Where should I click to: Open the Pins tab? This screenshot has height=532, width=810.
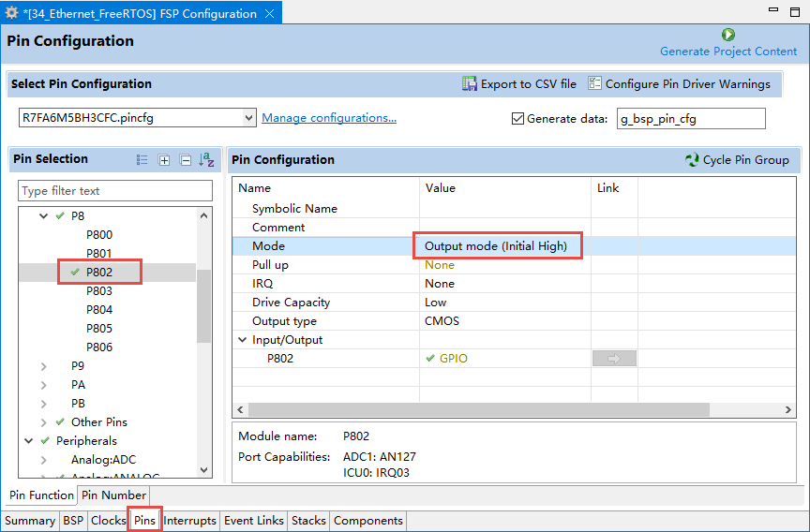(144, 521)
